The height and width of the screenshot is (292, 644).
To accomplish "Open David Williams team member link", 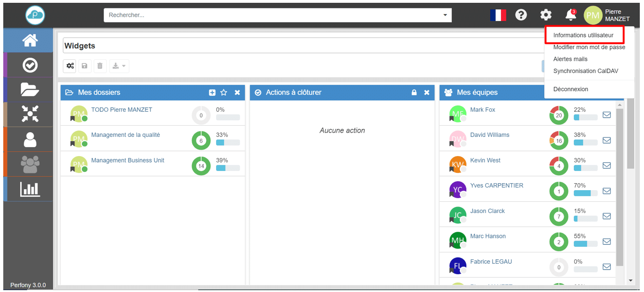I will [490, 135].
